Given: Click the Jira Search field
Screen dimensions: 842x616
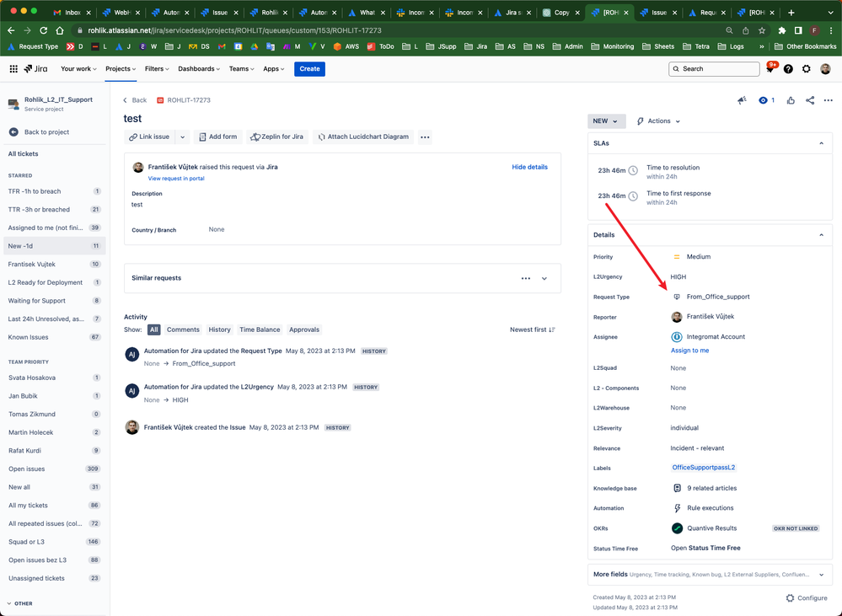Looking at the screenshot, I should point(714,69).
